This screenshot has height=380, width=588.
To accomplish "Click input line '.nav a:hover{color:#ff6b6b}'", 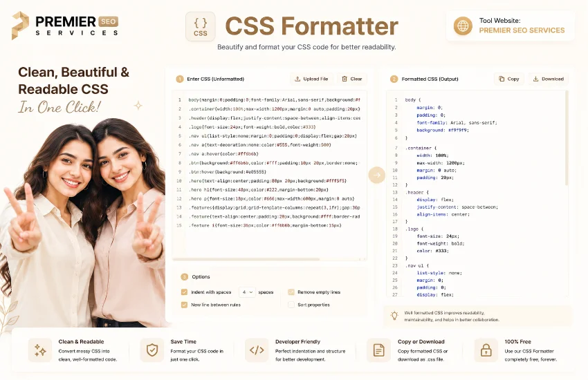I will coord(223,154).
